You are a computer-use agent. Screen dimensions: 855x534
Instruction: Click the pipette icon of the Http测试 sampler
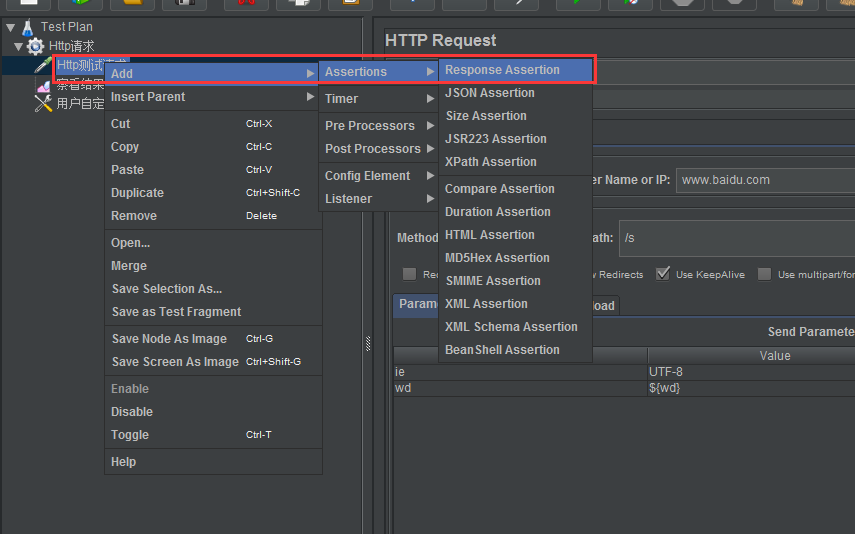click(43, 65)
